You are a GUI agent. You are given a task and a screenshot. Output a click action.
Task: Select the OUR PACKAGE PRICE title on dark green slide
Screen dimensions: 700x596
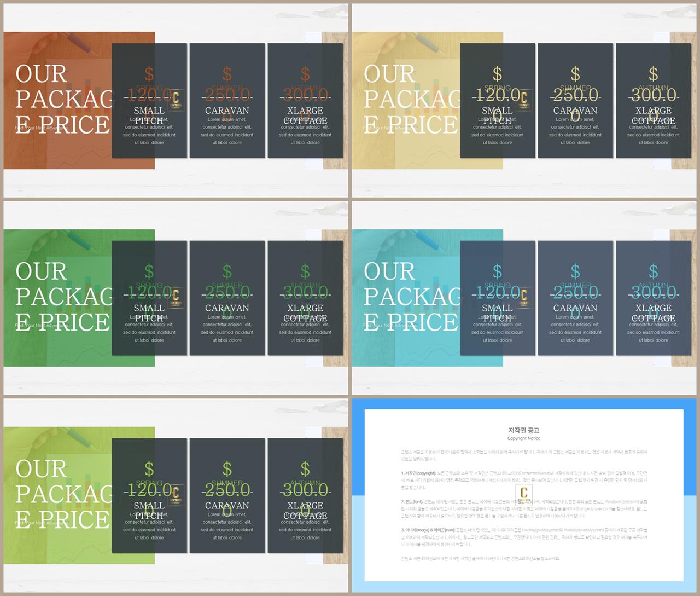(65, 297)
